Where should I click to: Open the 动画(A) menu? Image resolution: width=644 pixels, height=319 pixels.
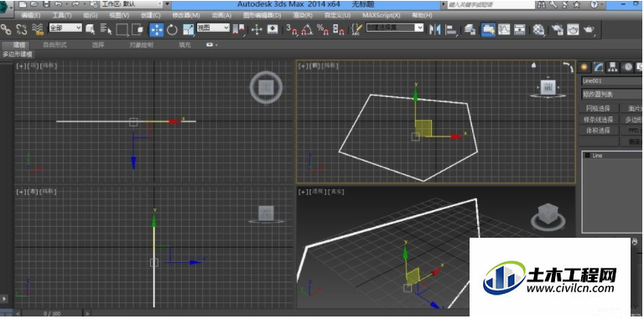click(x=221, y=15)
